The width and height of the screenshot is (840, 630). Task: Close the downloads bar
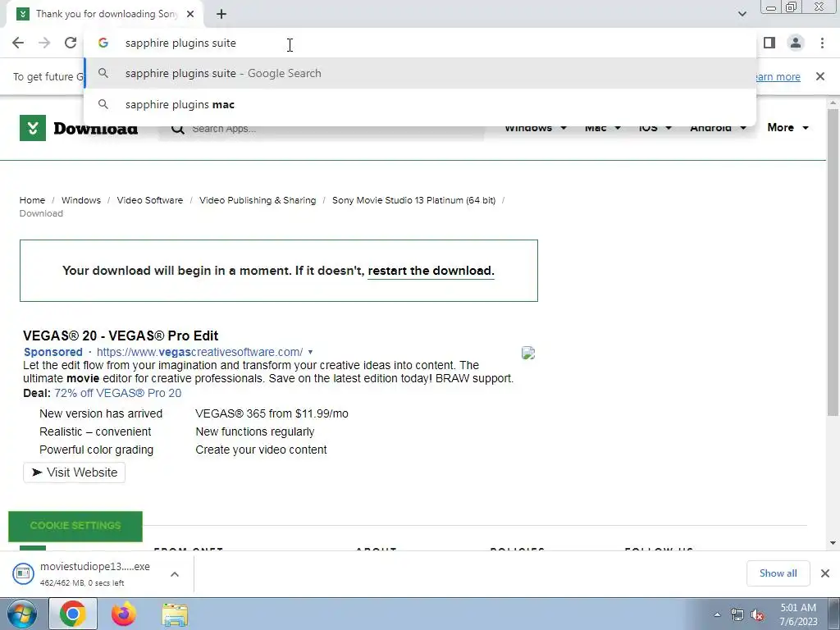[x=825, y=573]
